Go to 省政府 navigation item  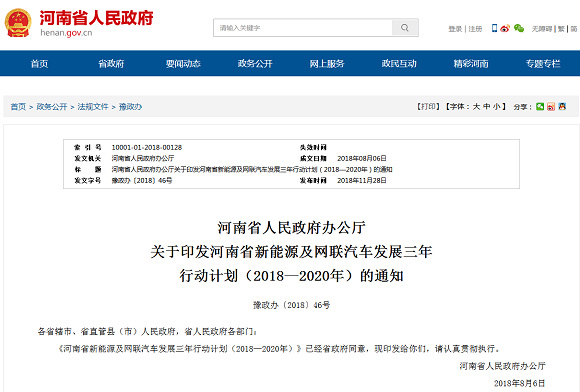111,64
